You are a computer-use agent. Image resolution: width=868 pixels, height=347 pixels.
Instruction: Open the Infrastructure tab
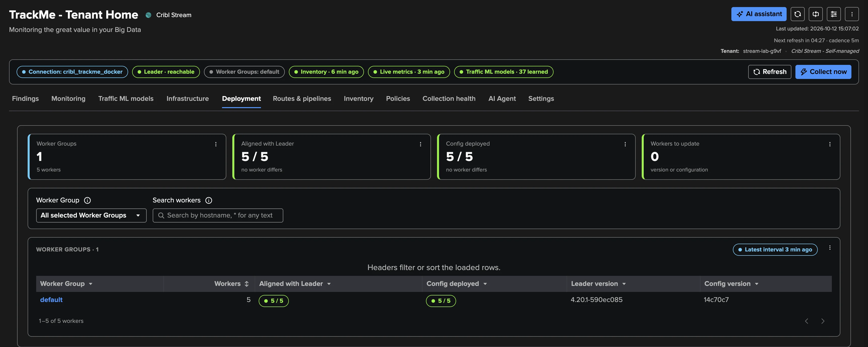coord(188,99)
